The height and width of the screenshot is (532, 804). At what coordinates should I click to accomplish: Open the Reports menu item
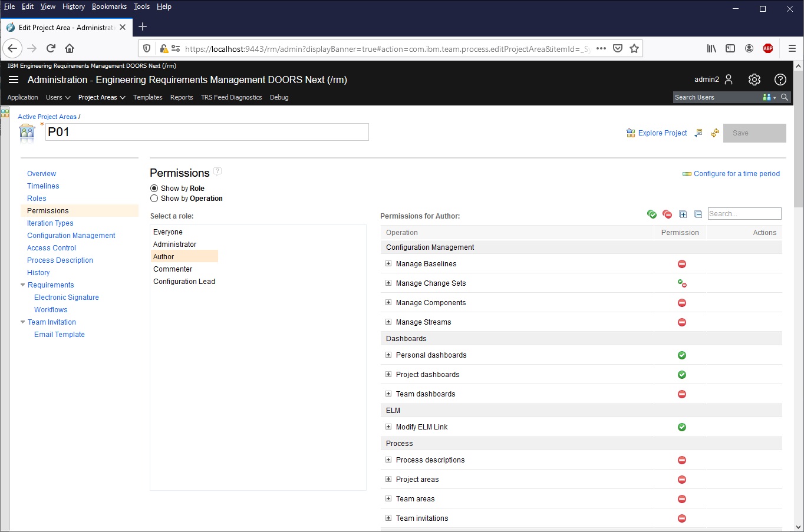point(182,97)
